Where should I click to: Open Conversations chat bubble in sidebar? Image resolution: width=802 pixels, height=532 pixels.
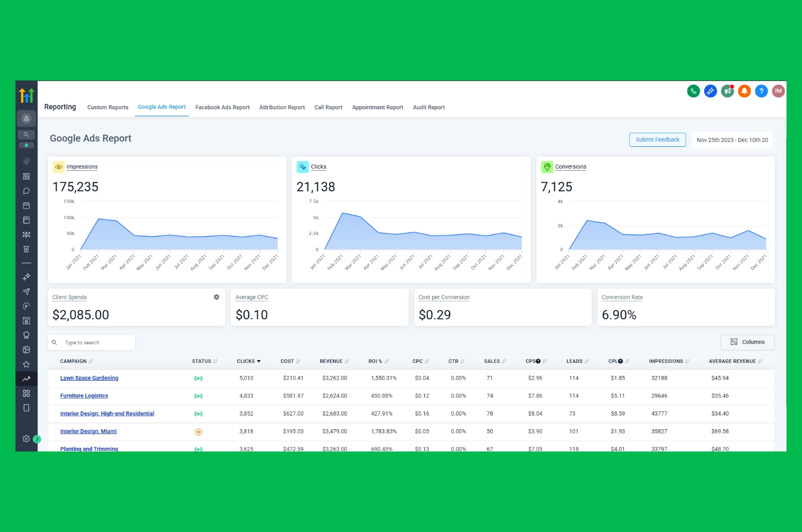[x=26, y=191]
